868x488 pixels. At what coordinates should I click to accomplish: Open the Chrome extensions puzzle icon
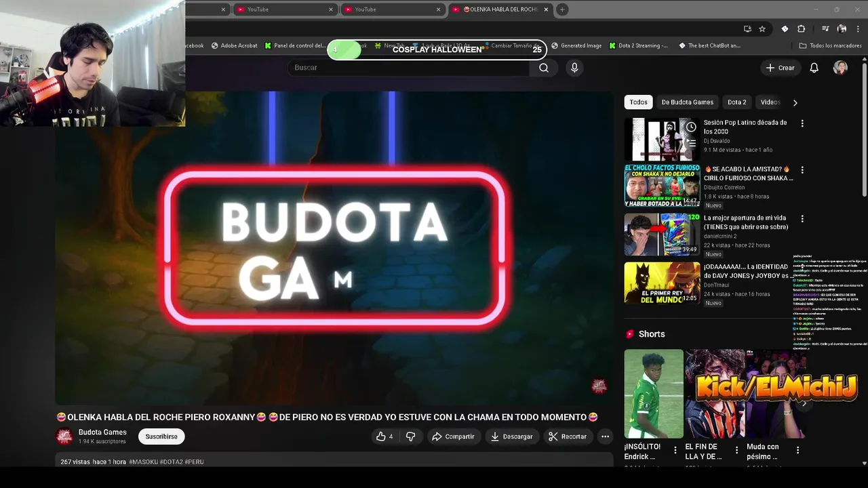click(801, 29)
